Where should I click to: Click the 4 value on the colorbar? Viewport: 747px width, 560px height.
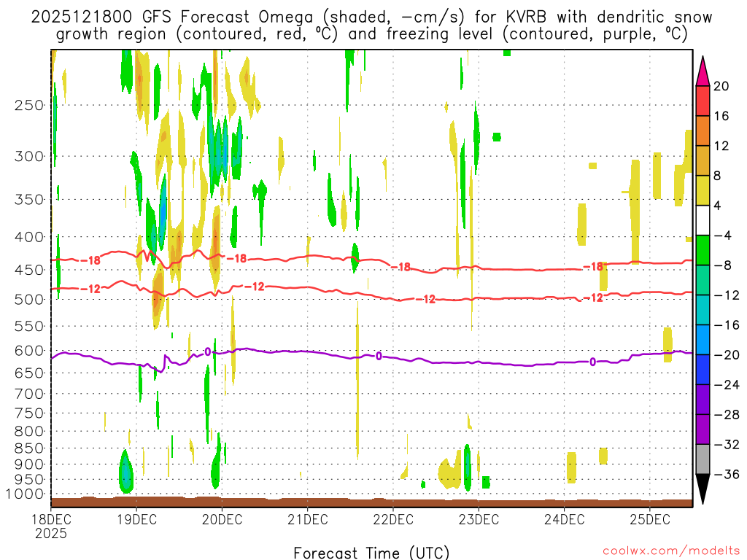(x=718, y=206)
